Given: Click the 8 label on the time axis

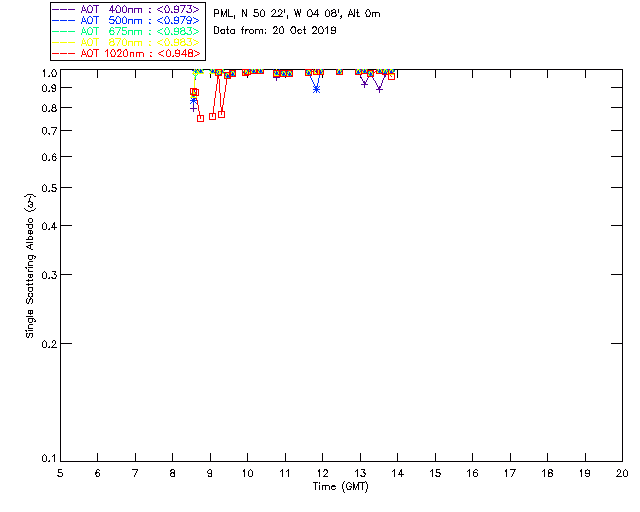Looking at the screenshot, I should click(x=173, y=473).
